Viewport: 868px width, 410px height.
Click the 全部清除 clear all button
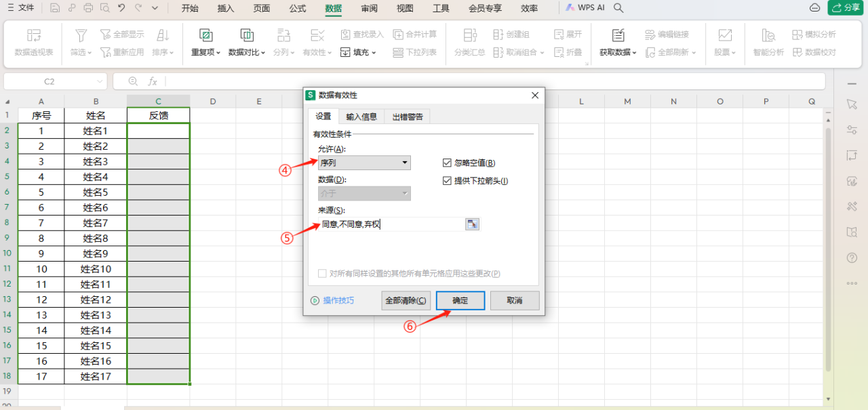[406, 300]
